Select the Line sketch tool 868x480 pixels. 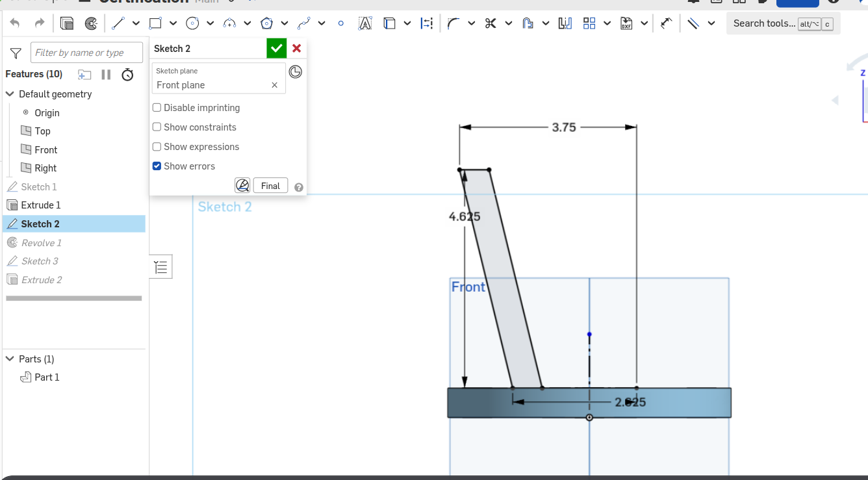(x=118, y=23)
